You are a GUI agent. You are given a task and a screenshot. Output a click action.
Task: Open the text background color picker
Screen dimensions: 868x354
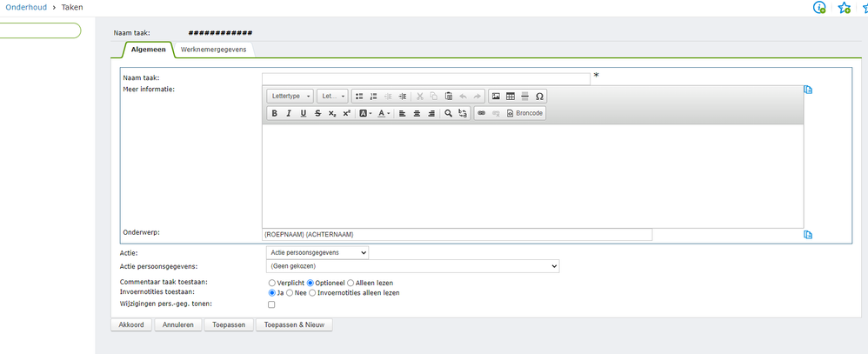pyautogui.click(x=365, y=113)
